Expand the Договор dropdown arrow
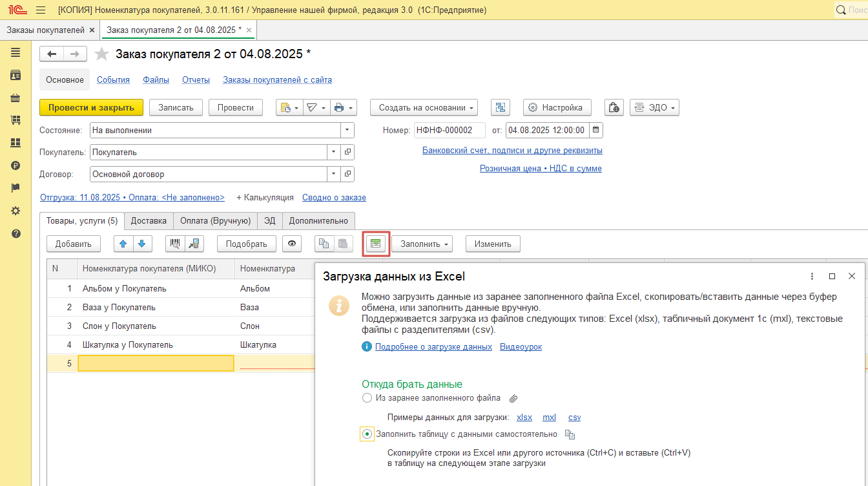868x486 pixels. coord(334,174)
